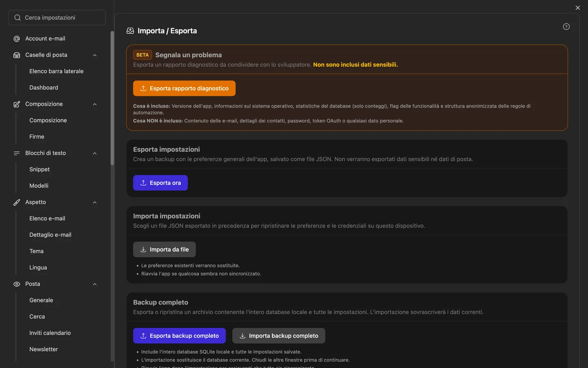Click the search magnifier icon

18,18
